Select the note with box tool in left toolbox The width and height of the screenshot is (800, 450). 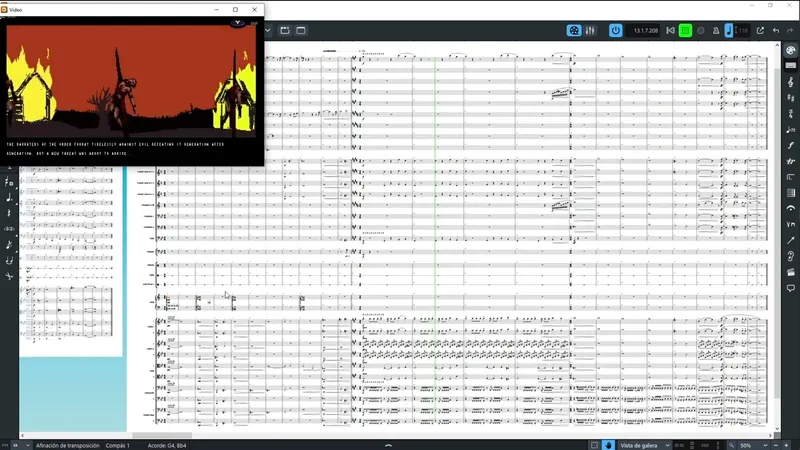coord(9,182)
